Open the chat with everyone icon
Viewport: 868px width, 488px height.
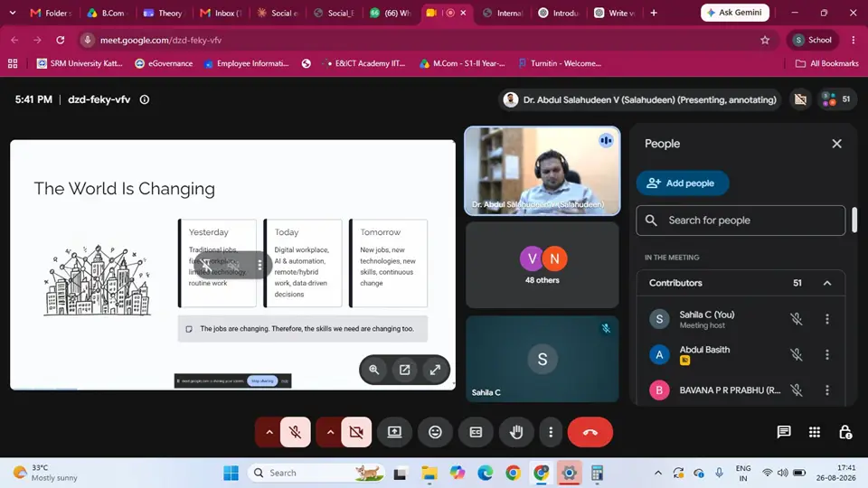coord(784,432)
